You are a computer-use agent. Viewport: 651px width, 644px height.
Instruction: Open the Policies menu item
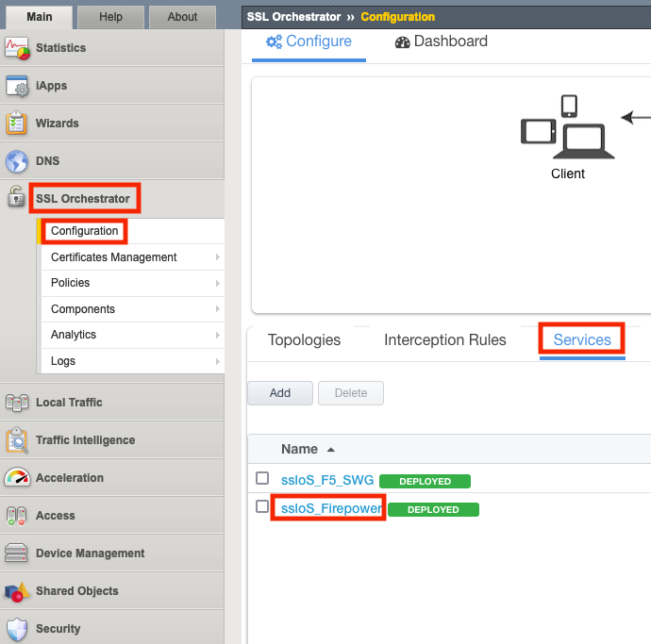click(x=70, y=283)
